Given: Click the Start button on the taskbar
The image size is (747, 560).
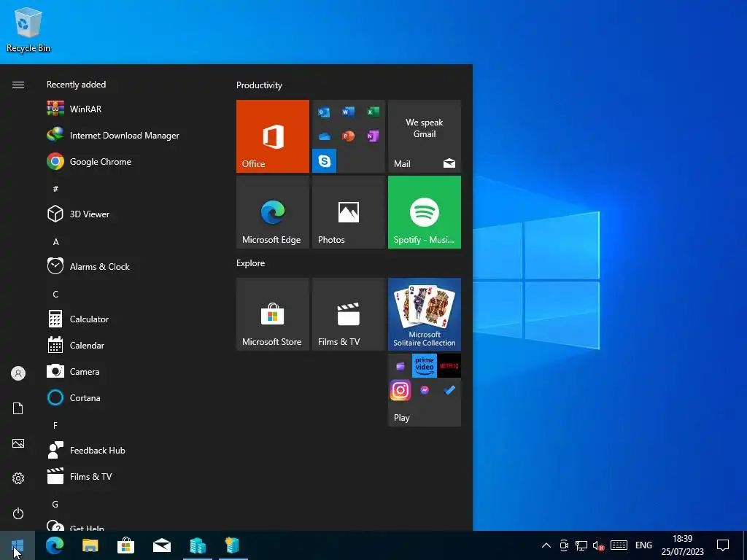Looking at the screenshot, I should 18,545.
